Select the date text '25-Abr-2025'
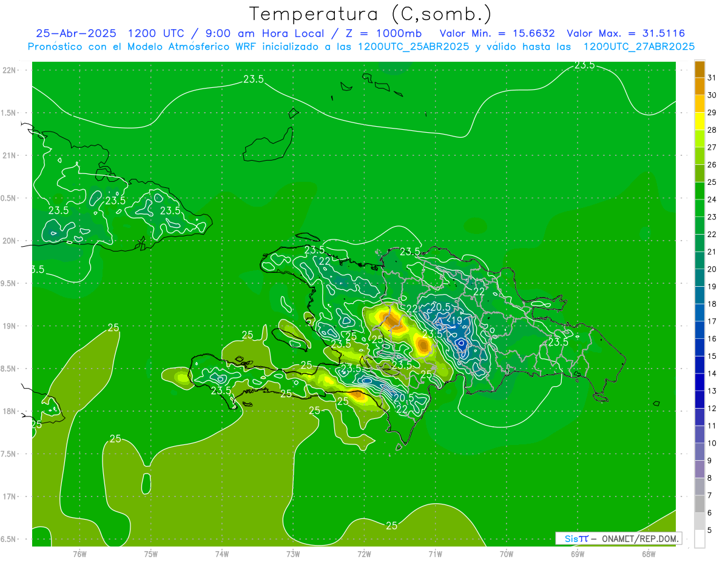This screenshot has height=562, width=728. pyautogui.click(x=76, y=33)
